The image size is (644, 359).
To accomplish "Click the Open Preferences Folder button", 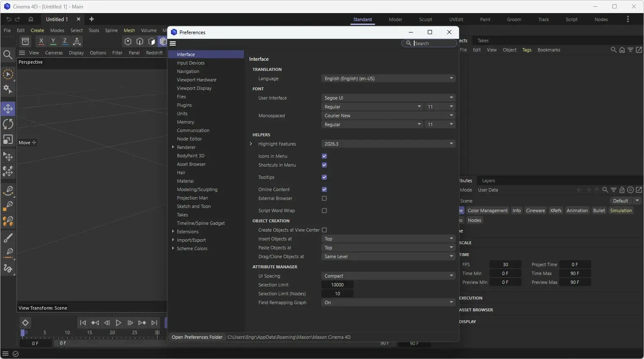I will 197,337.
